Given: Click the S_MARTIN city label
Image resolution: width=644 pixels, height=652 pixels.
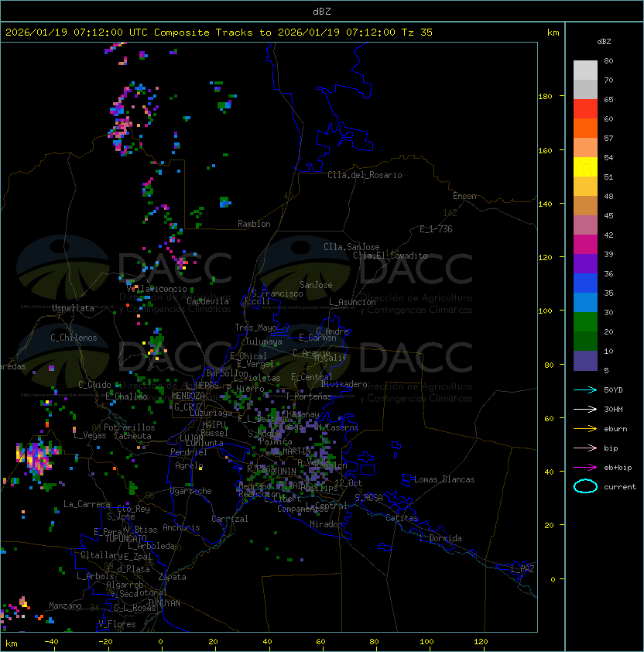Looking at the screenshot, I should [x=293, y=451].
